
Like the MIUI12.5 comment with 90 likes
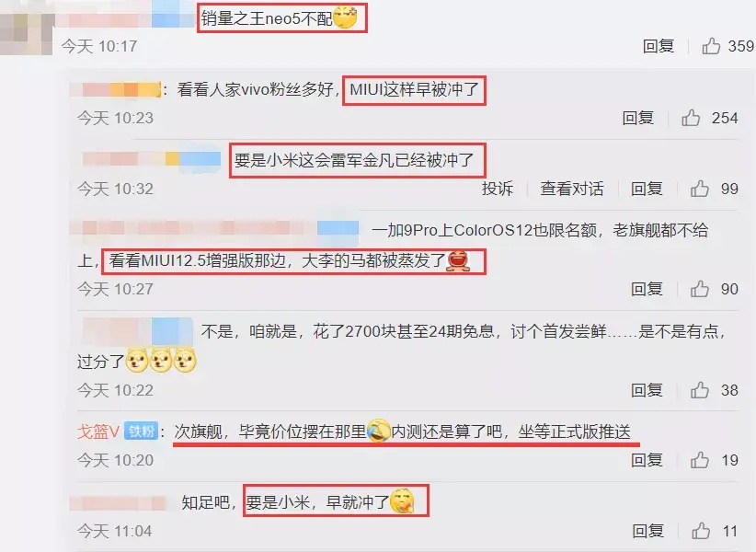point(699,289)
